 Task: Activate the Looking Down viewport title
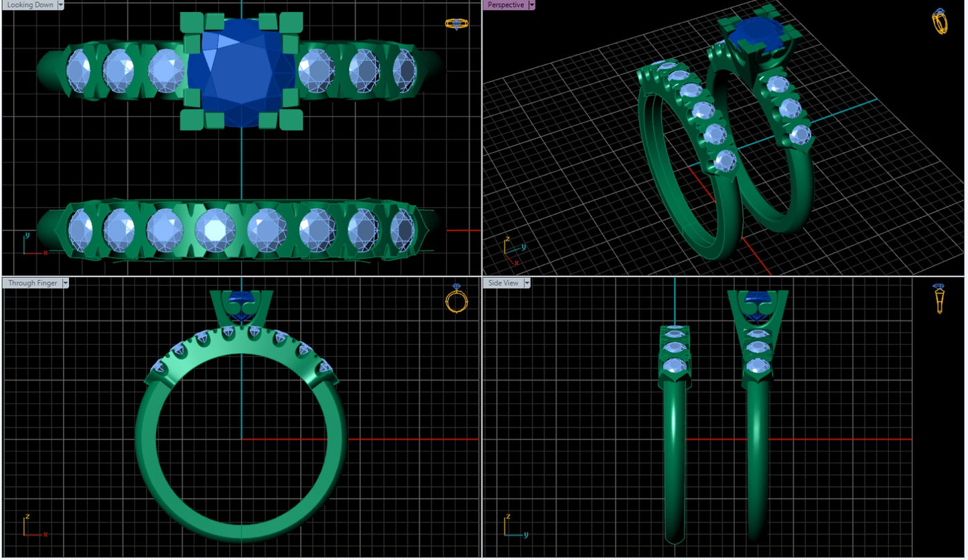click(30, 5)
